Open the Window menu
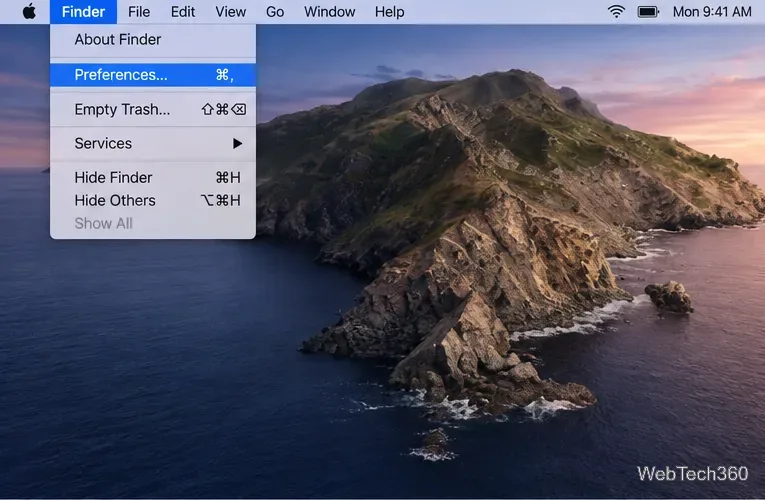 [x=329, y=12]
